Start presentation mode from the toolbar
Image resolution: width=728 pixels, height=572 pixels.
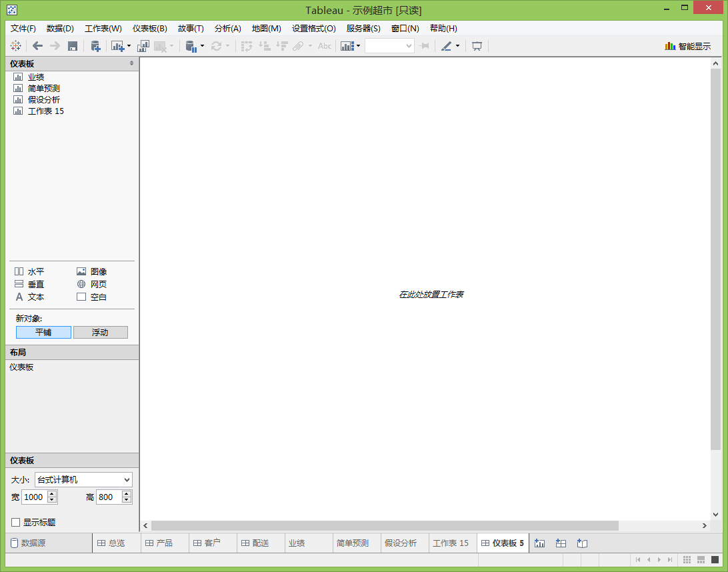point(477,46)
